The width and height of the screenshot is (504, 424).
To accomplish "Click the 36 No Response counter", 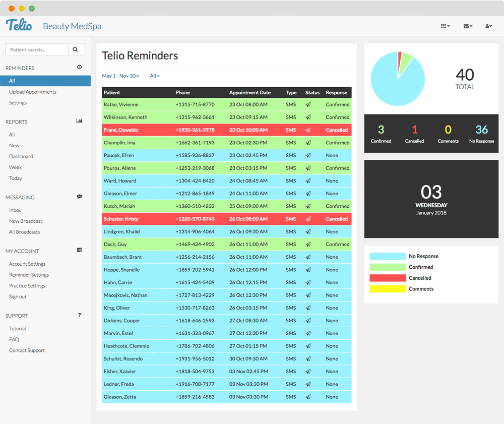I will click(x=481, y=134).
